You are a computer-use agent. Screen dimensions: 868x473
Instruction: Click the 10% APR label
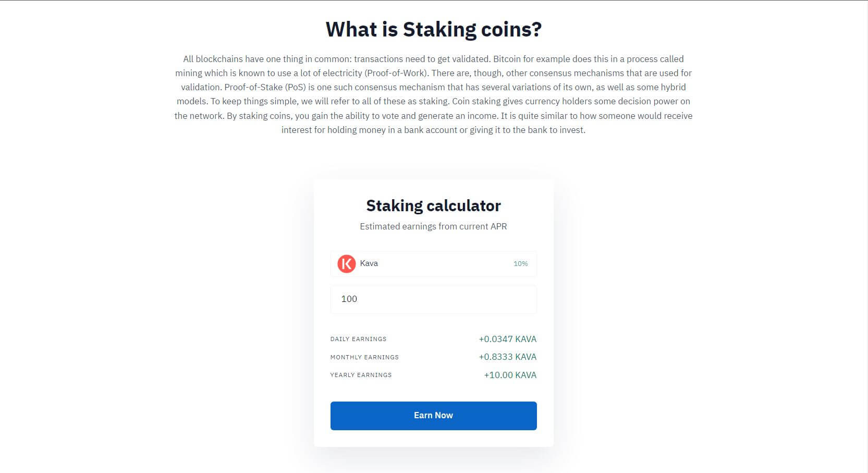point(520,264)
